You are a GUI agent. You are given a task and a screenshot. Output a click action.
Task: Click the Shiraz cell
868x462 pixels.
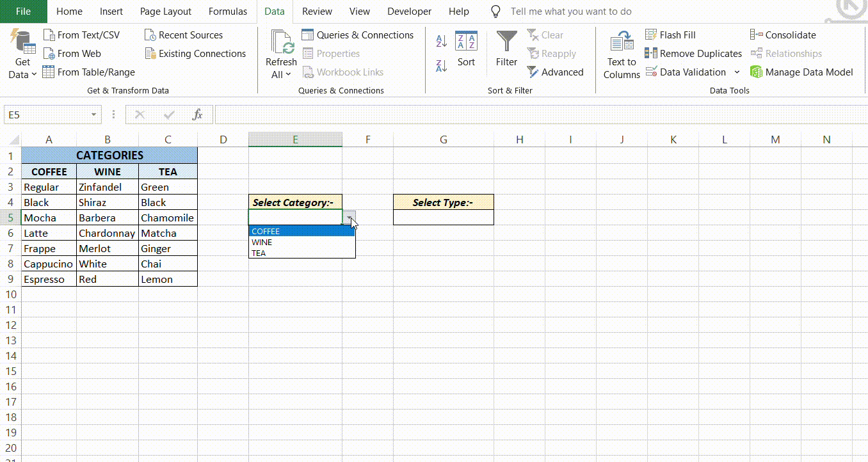108,202
